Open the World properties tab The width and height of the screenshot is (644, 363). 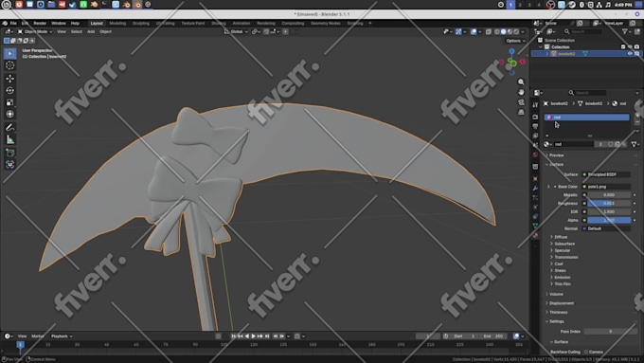[535, 154]
